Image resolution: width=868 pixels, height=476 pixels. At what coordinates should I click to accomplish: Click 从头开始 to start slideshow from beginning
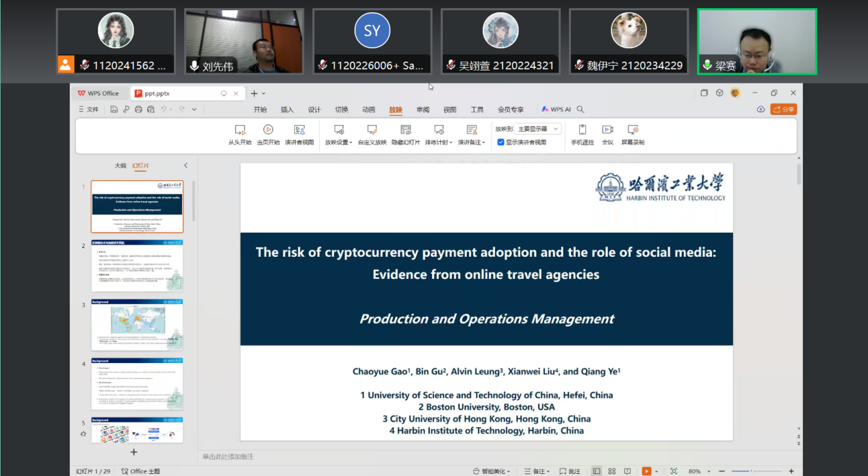pos(240,134)
